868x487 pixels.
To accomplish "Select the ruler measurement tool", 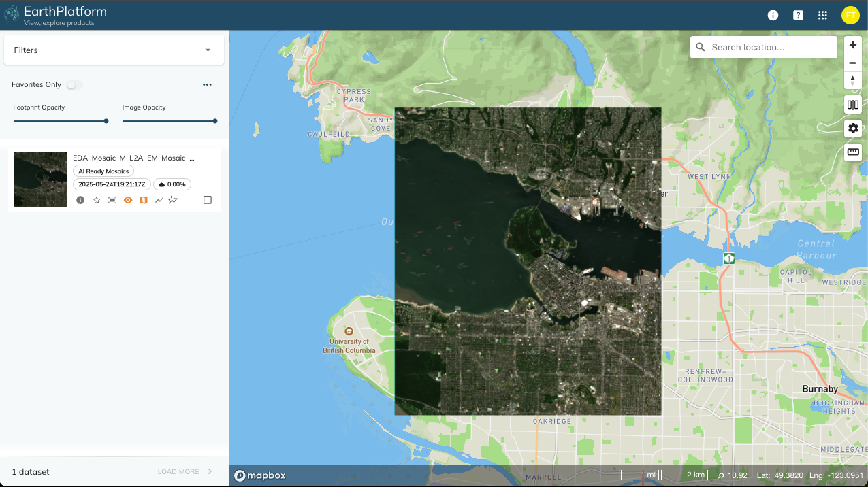I will coord(853,152).
